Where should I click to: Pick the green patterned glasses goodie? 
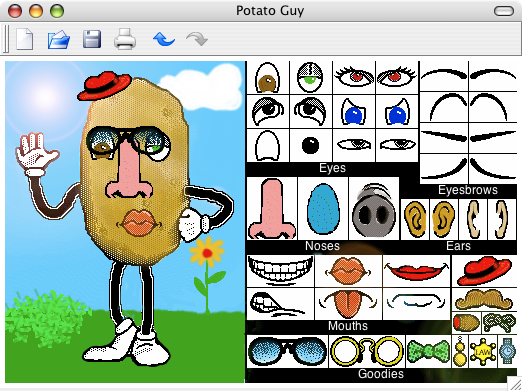pyautogui.click(x=499, y=322)
